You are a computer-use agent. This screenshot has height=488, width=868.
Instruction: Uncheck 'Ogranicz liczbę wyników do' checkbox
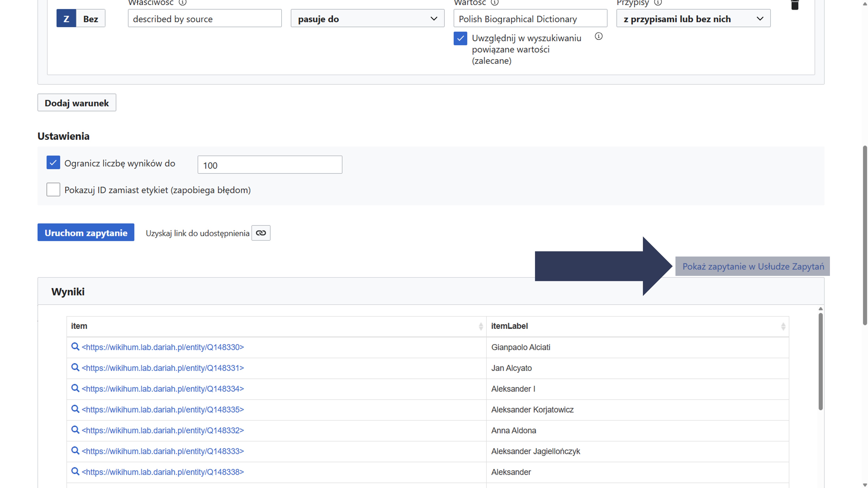tap(53, 163)
